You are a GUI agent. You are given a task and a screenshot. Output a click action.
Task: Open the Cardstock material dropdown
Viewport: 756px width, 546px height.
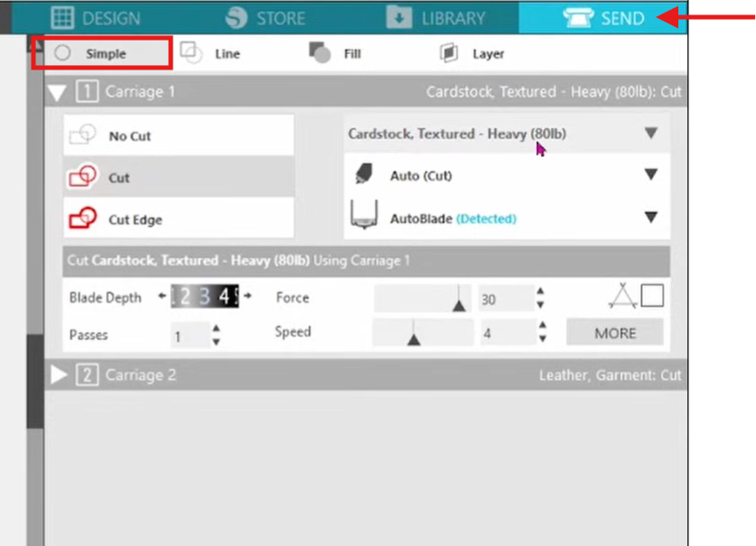650,134
